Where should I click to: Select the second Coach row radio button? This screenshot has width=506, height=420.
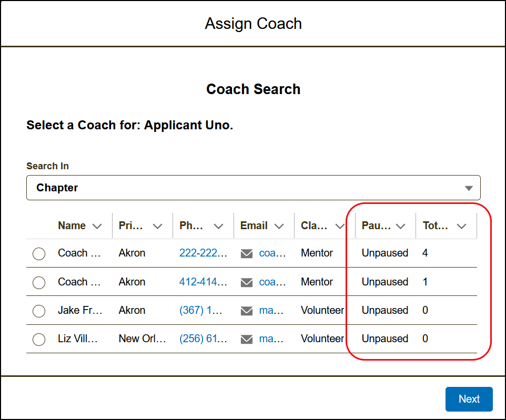pyautogui.click(x=39, y=283)
